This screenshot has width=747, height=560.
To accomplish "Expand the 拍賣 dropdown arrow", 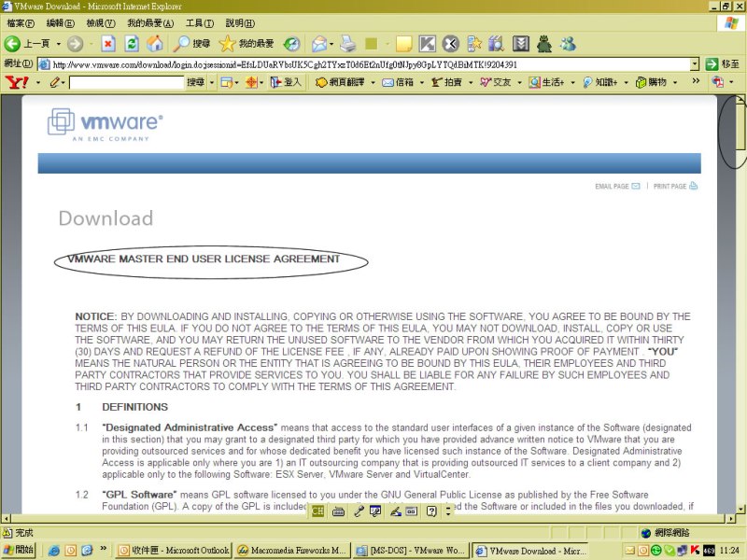I will pyautogui.click(x=471, y=83).
